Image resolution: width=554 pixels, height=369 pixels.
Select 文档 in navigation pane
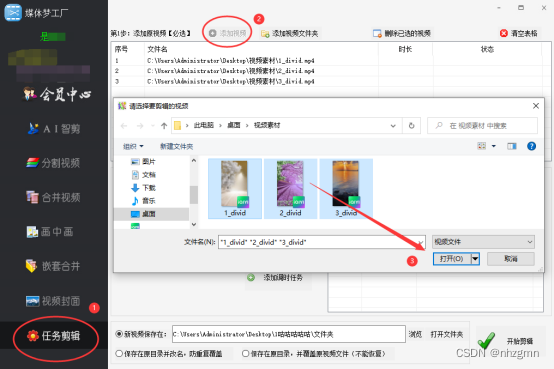pos(143,175)
